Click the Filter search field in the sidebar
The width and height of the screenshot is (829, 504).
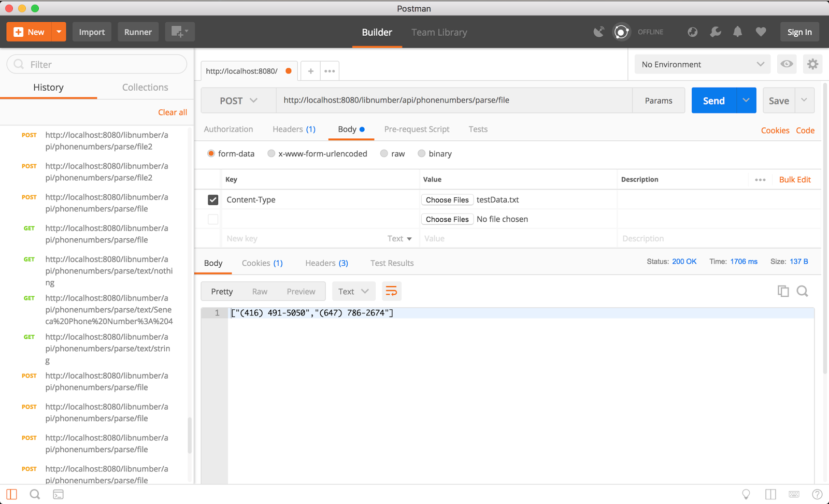coord(96,64)
